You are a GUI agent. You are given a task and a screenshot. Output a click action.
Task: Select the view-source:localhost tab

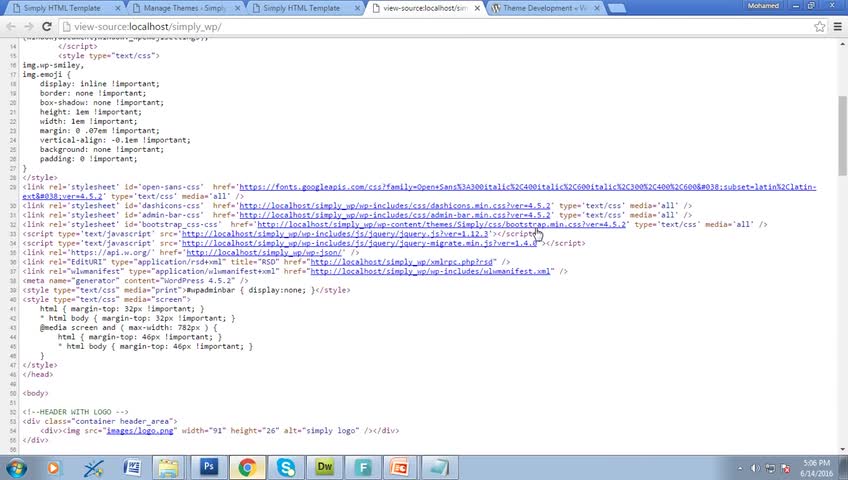(425, 8)
